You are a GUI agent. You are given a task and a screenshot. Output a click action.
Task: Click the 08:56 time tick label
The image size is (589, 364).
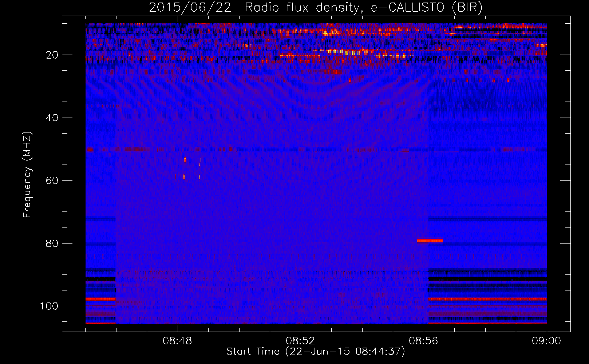pyautogui.click(x=423, y=341)
